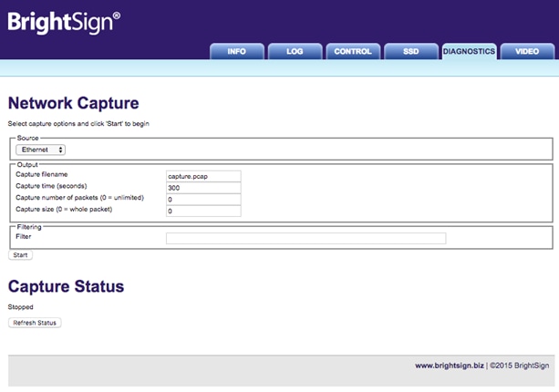Click the Stopped status text
The image size is (559, 392).
point(20,307)
